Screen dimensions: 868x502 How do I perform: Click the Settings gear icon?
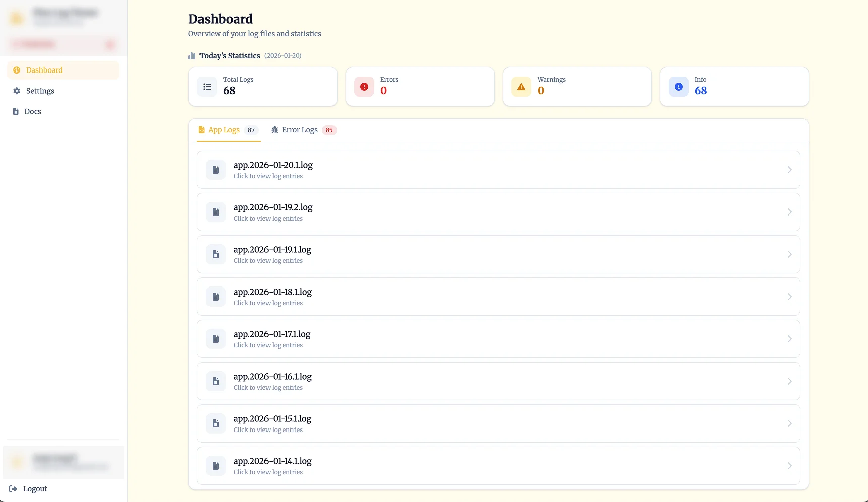tap(17, 91)
